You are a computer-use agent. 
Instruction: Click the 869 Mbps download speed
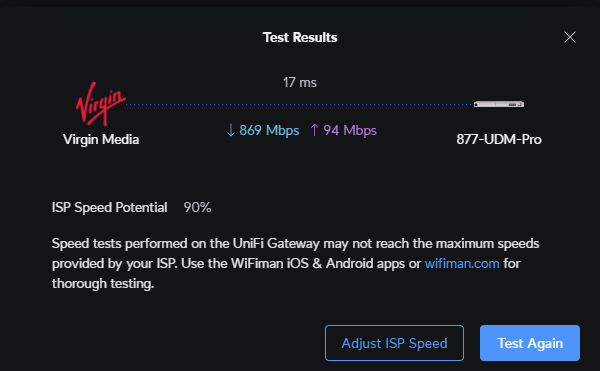[269, 130]
